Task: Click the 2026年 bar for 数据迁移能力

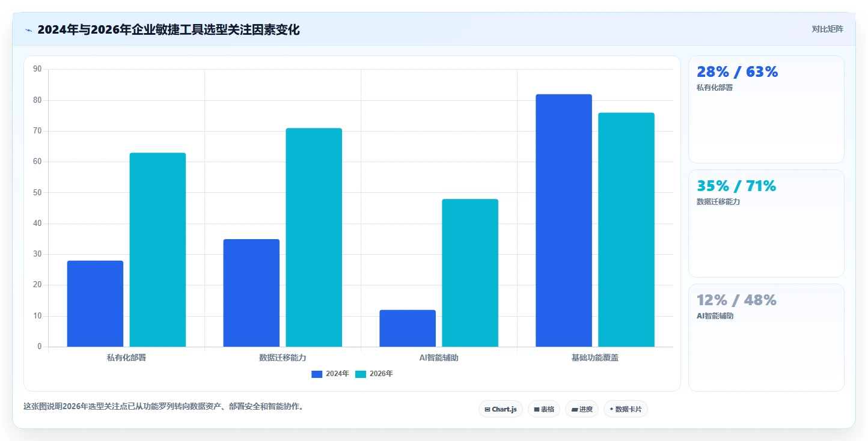Action: [x=314, y=237]
